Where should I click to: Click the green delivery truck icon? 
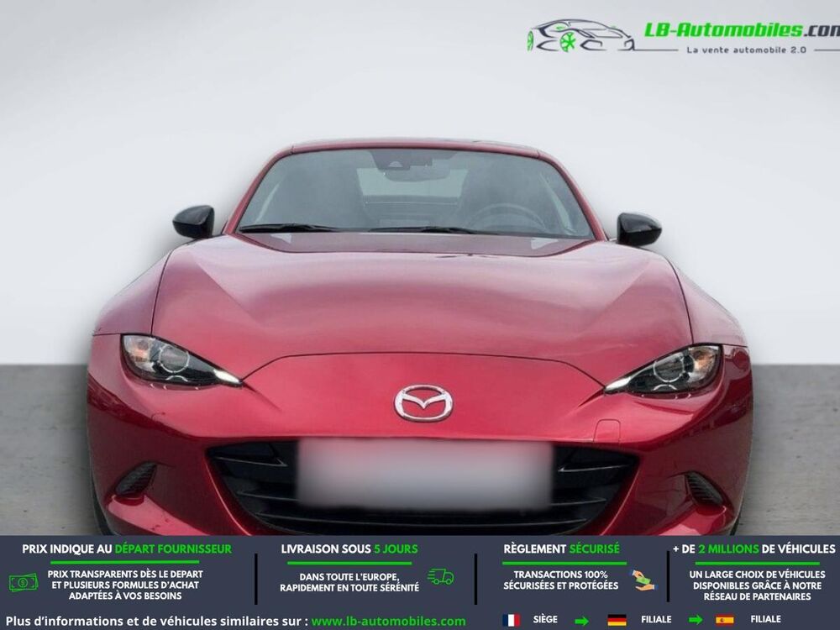(x=440, y=577)
